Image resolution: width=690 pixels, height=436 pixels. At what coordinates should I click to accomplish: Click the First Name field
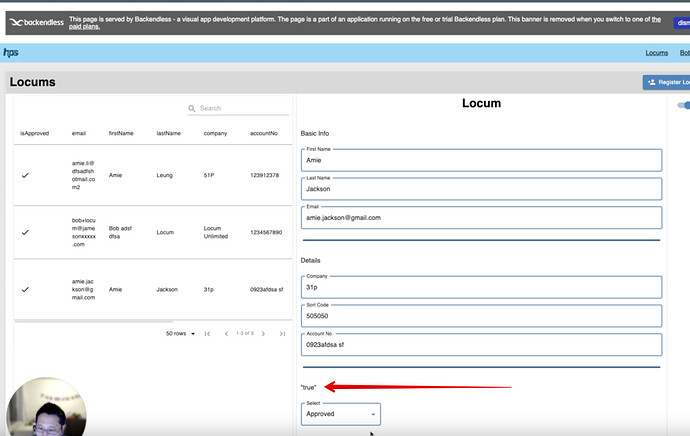coord(481,160)
